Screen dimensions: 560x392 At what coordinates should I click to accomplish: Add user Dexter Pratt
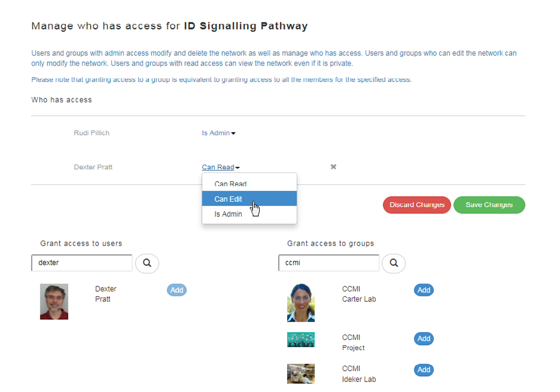click(x=177, y=290)
